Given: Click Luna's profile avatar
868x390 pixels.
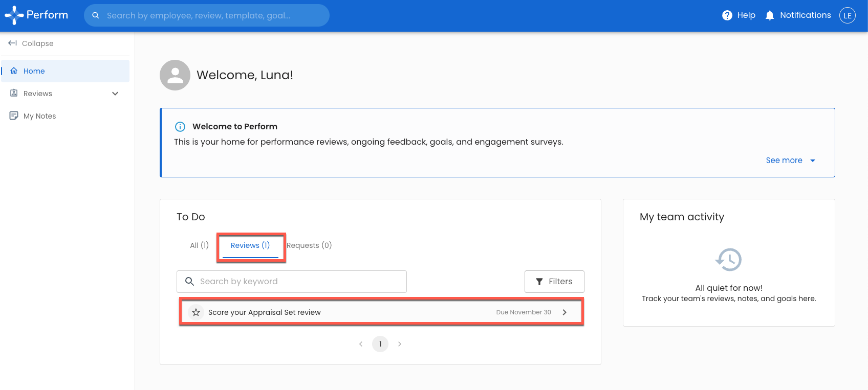Looking at the screenshot, I should 175,75.
